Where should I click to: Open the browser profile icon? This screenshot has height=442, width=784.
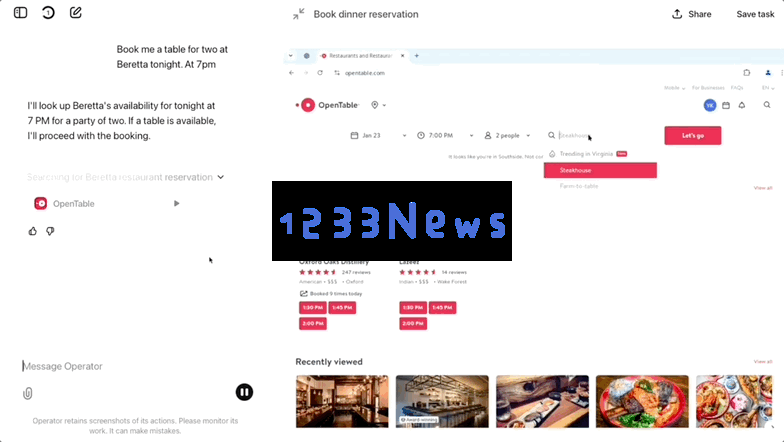click(768, 72)
